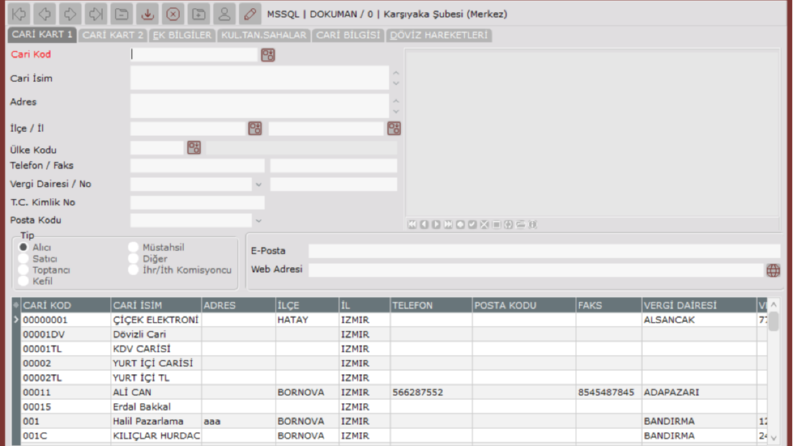Click Cari İsim field up arrow
The width and height of the screenshot is (793, 446).
(396, 73)
